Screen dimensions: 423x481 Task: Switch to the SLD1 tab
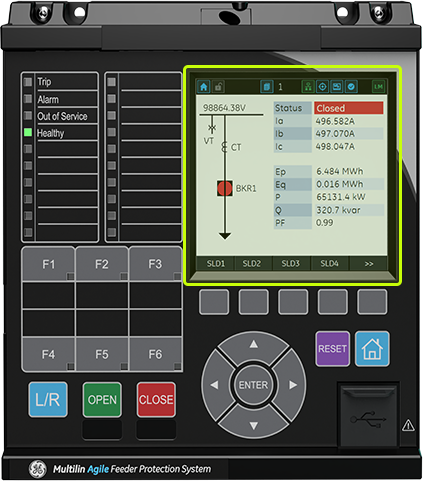(216, 263)
